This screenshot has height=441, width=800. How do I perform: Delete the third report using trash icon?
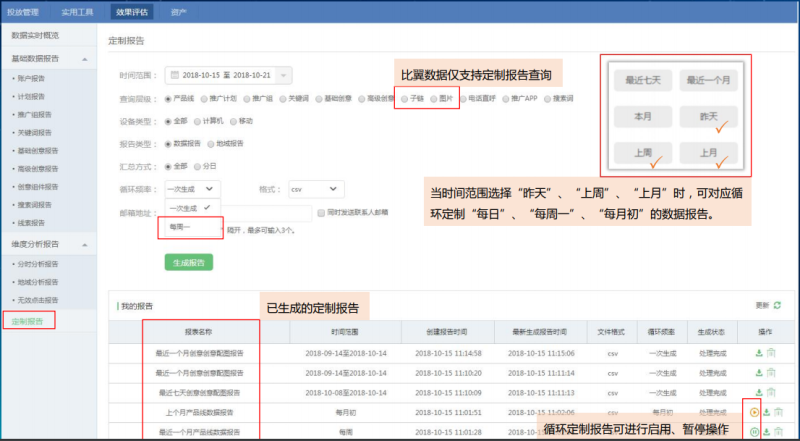(x=771, y=391)
